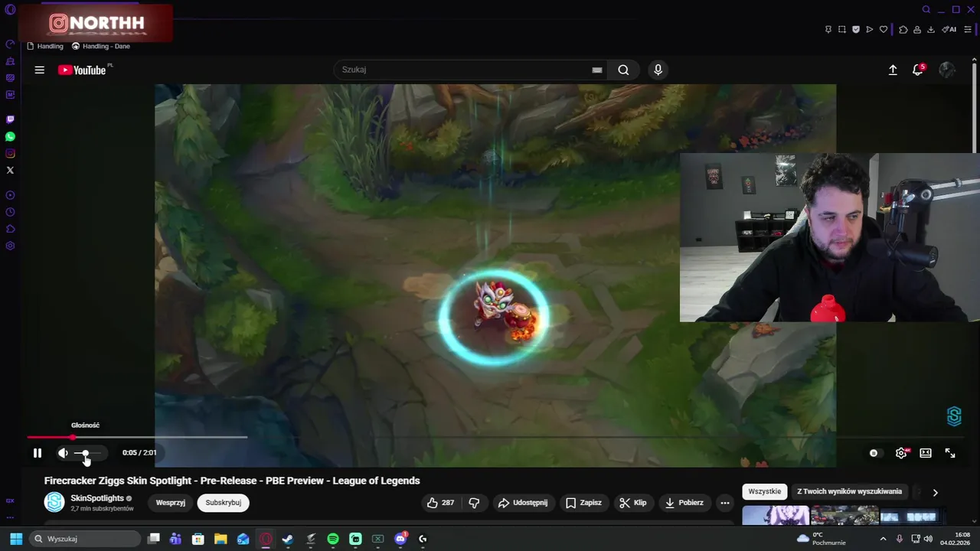This screenshot has width=980, height=551.
Task: Open the Handling bookmark
Action: (x=45, y=46)
